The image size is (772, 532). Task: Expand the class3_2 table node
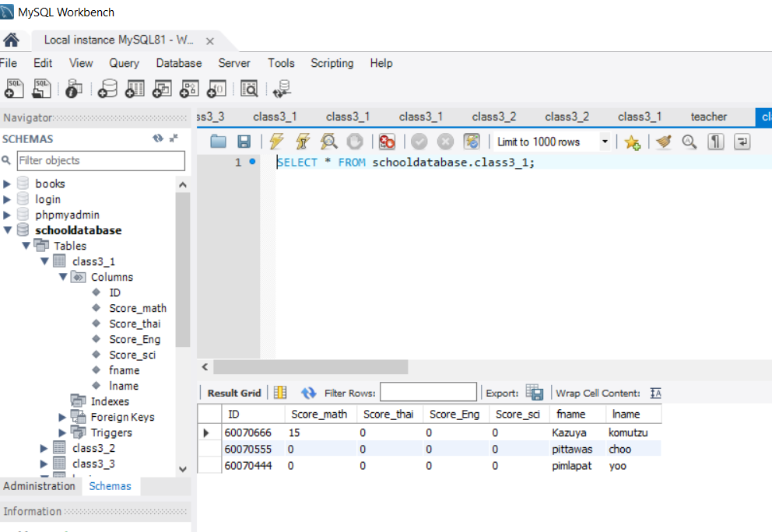click(x=44, y=448)
